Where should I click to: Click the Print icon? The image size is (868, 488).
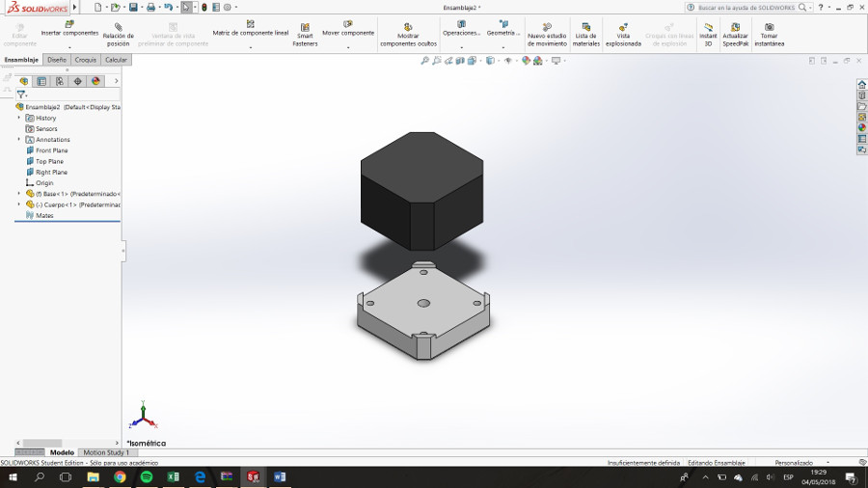pyautogui.click(x=150, y=7)
